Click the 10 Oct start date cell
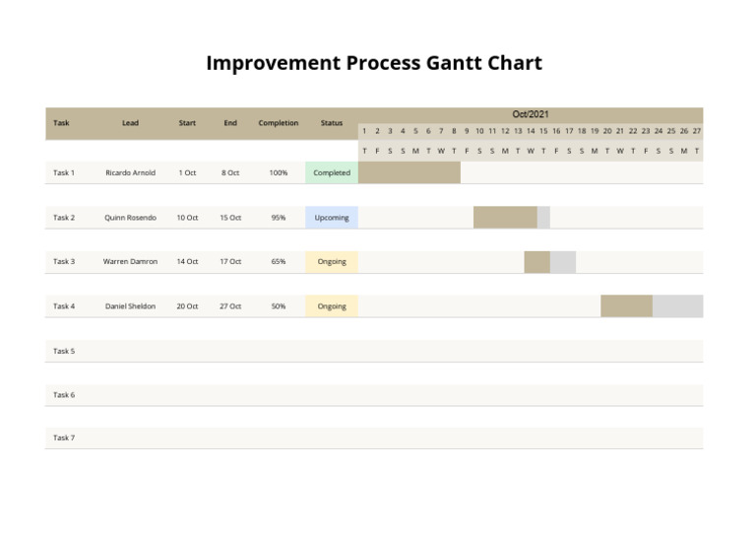Screen dimensions: 756x535 tap(187, 218)
